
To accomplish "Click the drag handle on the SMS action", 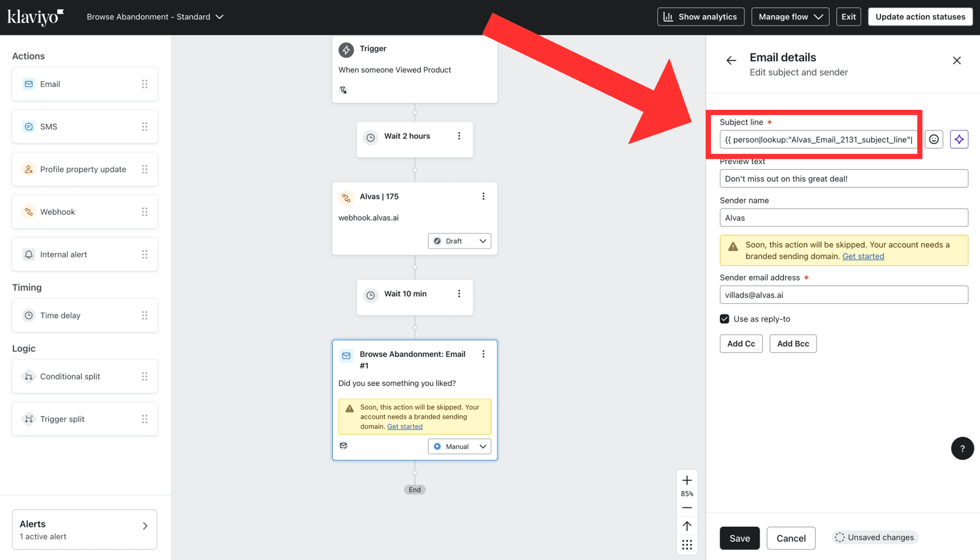I will [145, 126].
